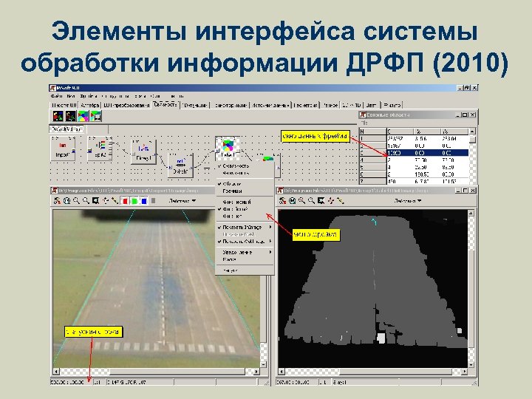Toggle the gray channel button in left image window
This screenshot has height=399, width=532.
coord(154,201)
